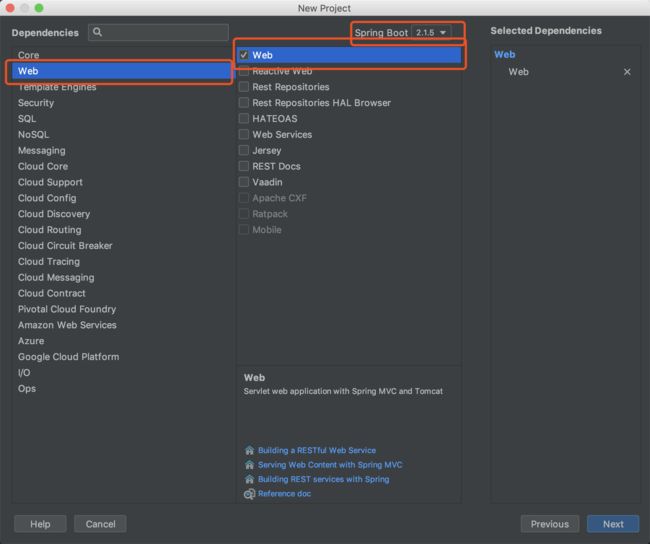Go back with the Previous button
The height and width of the screenshot is (544, 650).
pyautogui.click(x=550, y=524)
